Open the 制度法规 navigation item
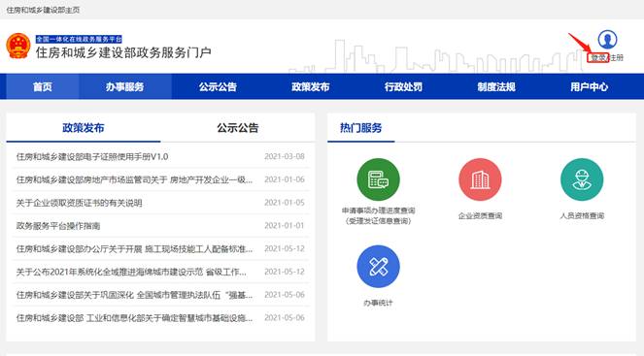Screen dimensions: 644x356 pyautogui.click(x=496, y=86)
